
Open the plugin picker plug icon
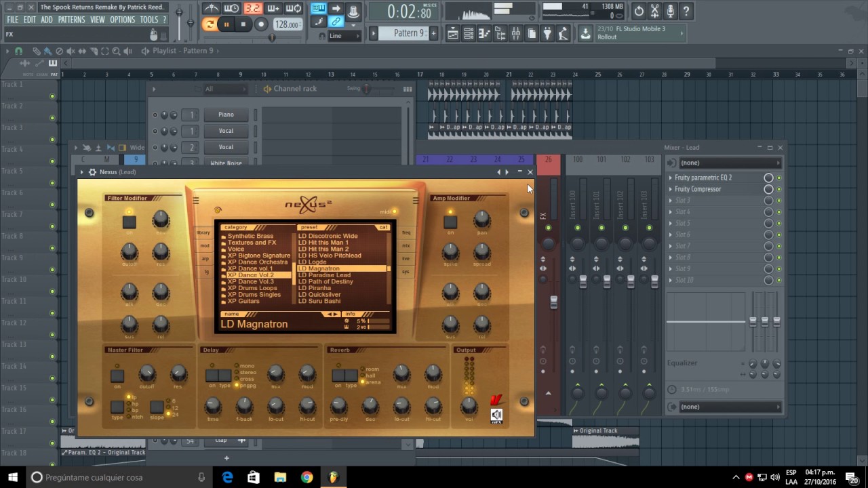[x=547, y=33]
